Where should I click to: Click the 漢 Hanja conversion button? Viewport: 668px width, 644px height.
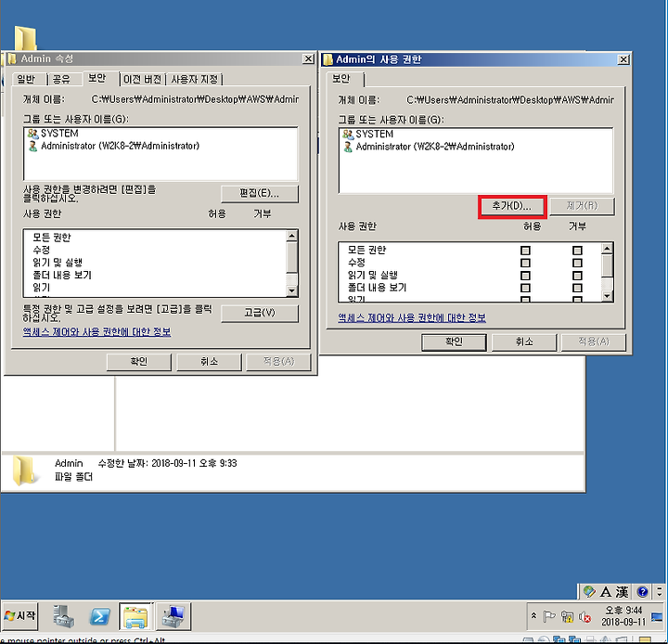point(622,592)
